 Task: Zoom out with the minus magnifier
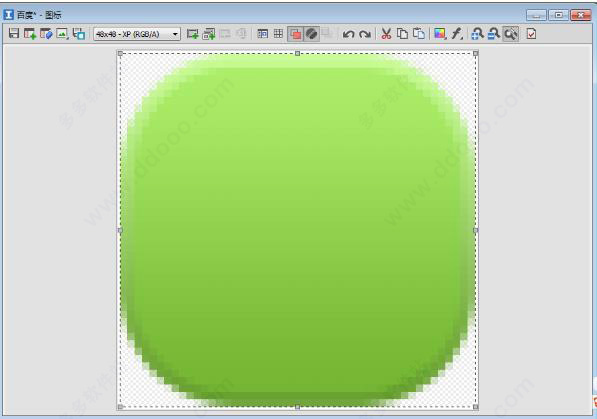494,34
